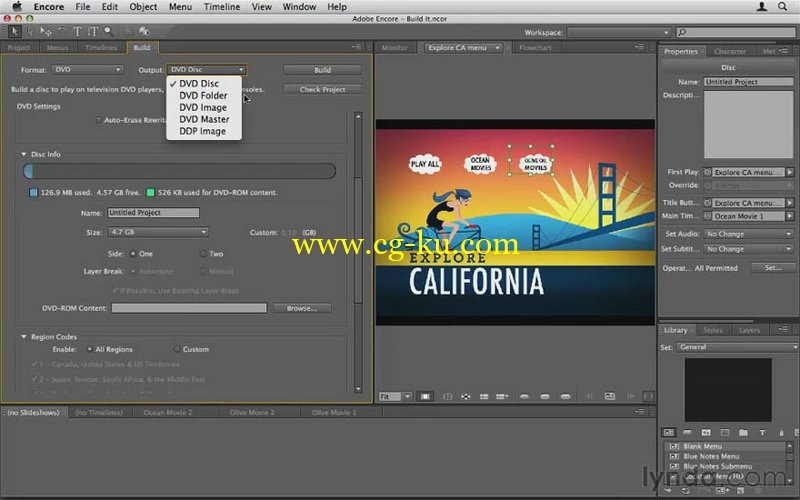The height and width of the screenshot is (500, 800).
Task: Toggle text items filter in Library
Action: [x=762, y=433]
